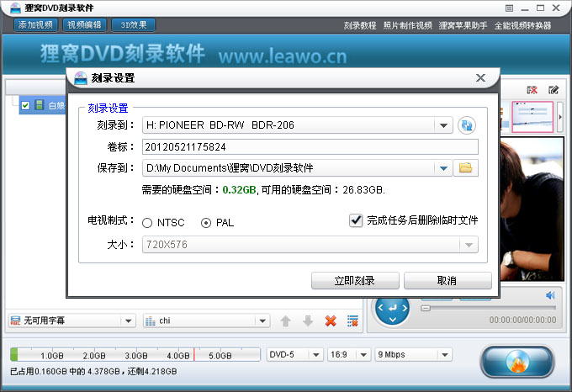This screenshot has width=572, height=392.
Task: Click the 视频编辑 toolbar button
Action: tap(84, 24)
